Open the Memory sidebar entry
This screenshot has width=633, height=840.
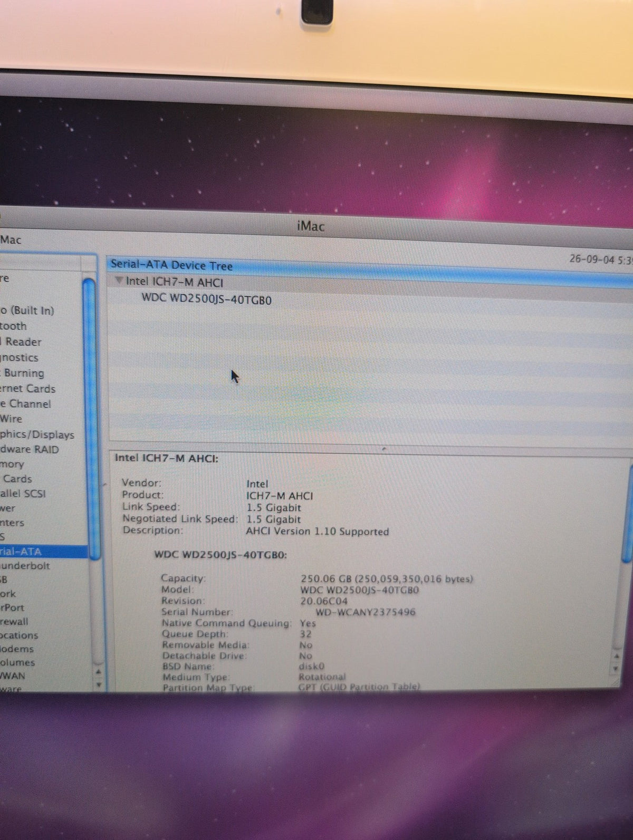tap(12, 465)
